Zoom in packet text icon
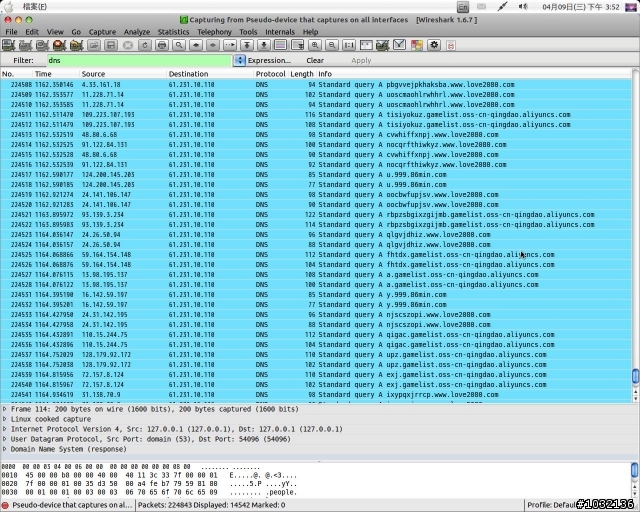The height and width of the screenshot is (512, 640). coord(315,45)
